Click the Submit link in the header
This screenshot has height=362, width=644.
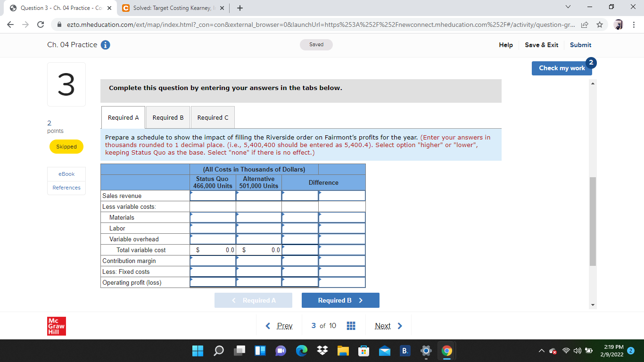tap(580, 45)
